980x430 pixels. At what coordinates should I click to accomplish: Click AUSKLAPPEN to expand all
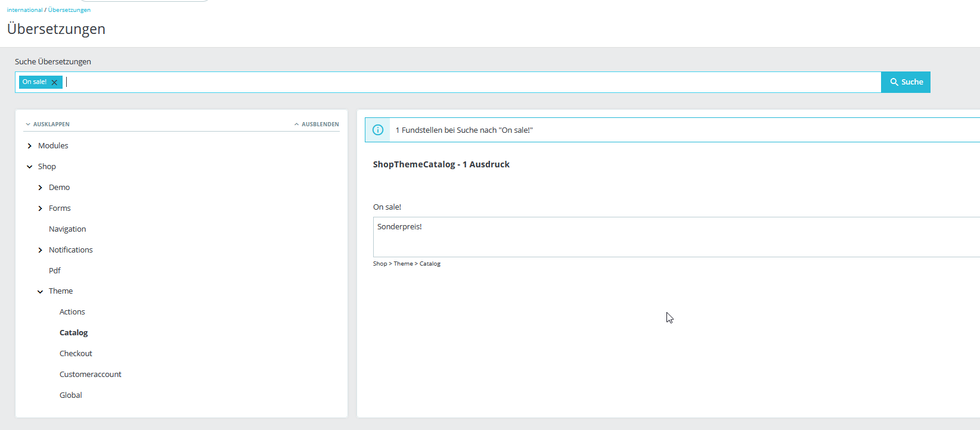coord(48,124)
